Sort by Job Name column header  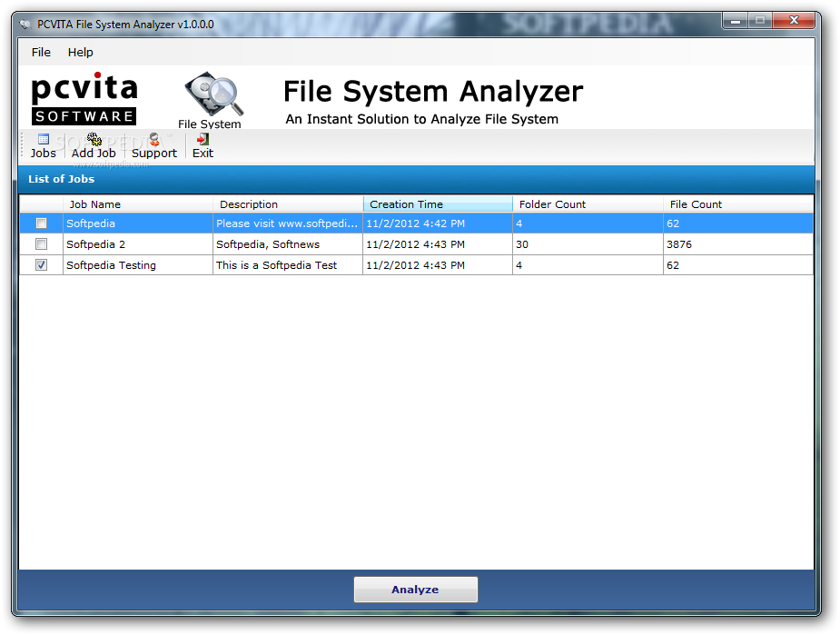[138, 204]
